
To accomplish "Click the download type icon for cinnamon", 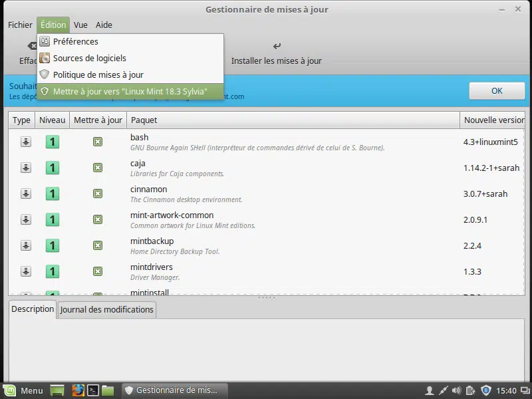I will point(26,194).
